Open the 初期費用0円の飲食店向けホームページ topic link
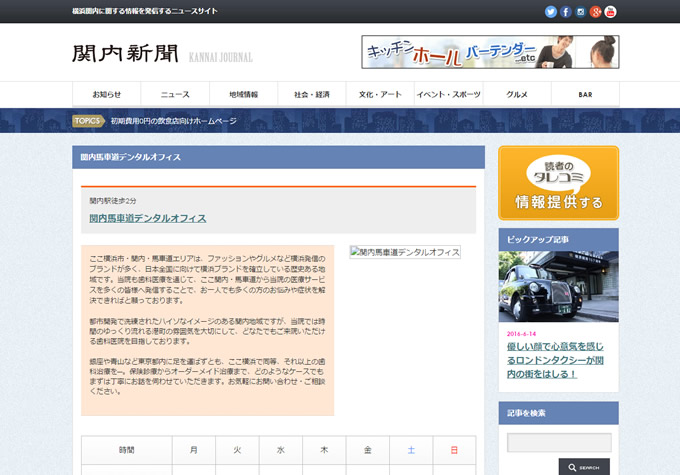 [173, 121]
